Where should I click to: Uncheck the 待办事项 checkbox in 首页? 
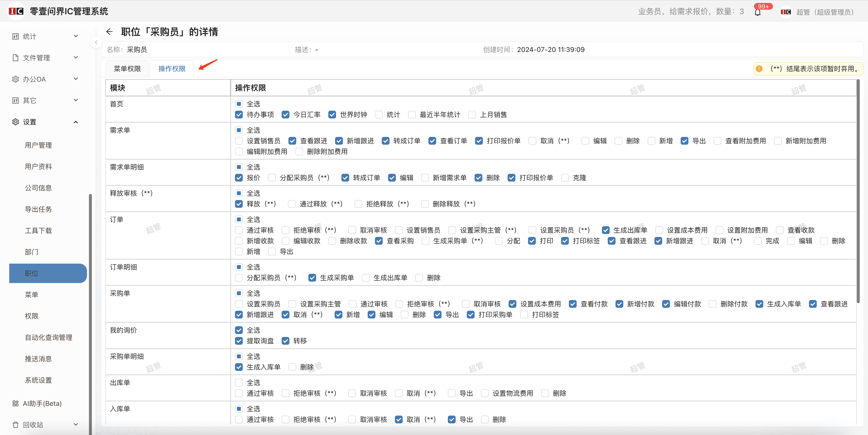[x=239, y=115]
